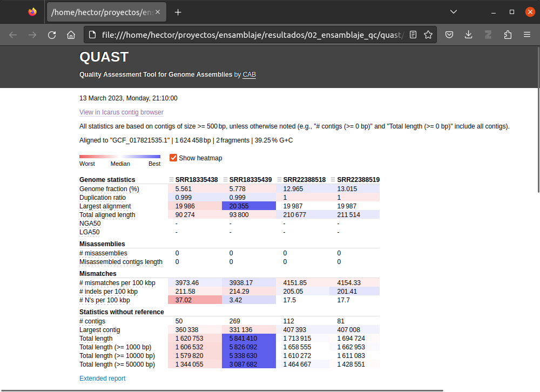Click the Largest contig row label
Image resolution: width=540 pixels, height=392 pixels.
coord(99,330)
